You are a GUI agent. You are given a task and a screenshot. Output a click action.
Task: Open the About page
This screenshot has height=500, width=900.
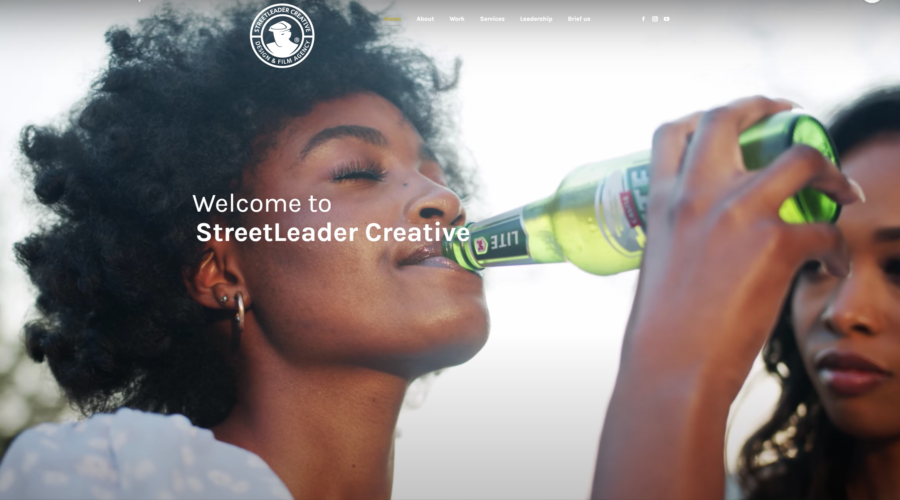click(425, 19)
